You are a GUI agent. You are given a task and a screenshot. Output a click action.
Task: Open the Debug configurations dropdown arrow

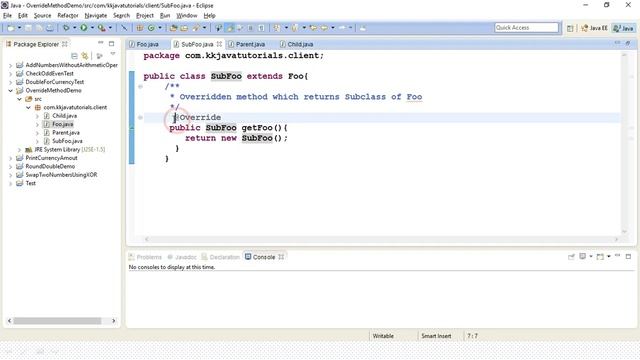[75, 28]
